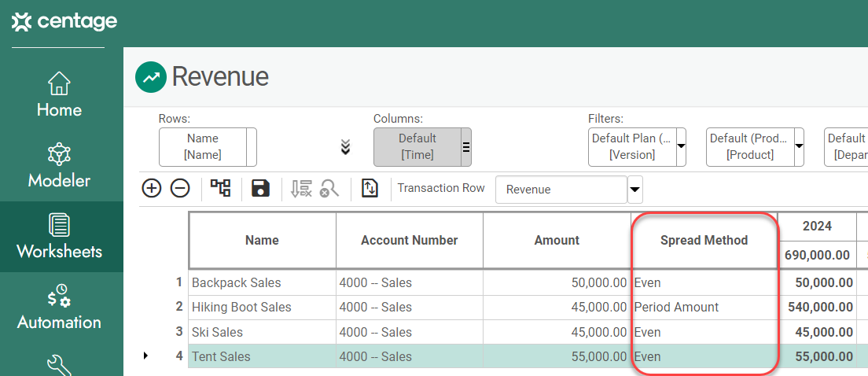Click the swap document toolbar icon
Viewport: 868px width, 376px height.
pos(370,188)
